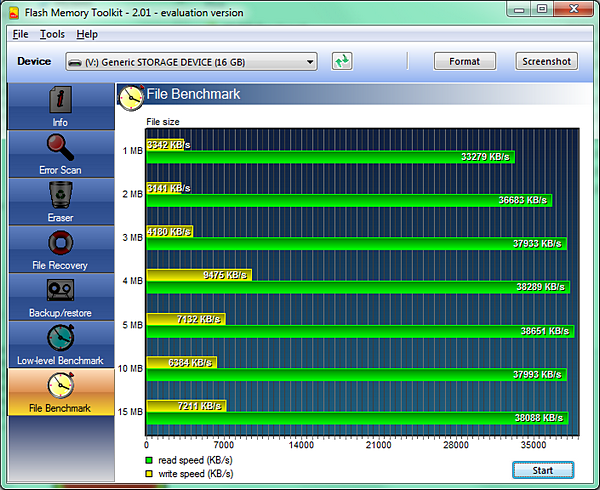
Task: Open the Help menu
Action: pos(87,34)
